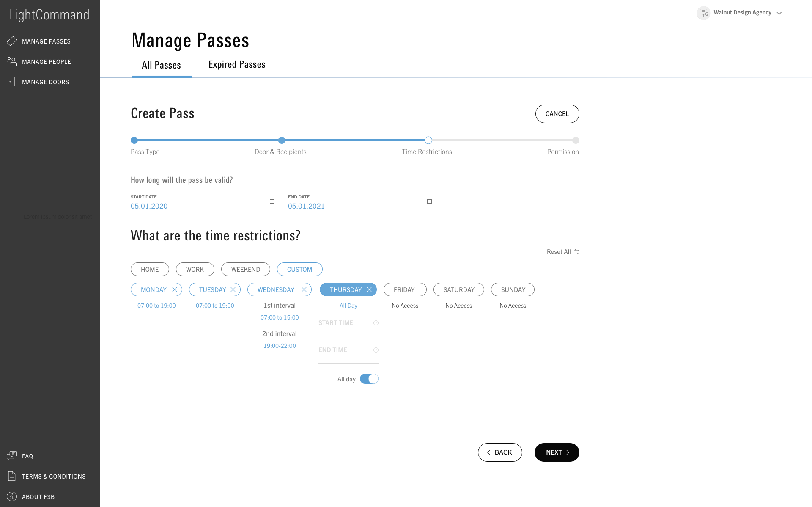This screenshot has height=507, width=812.
Task: Open the end date picker
Action: tap(429, 201)
